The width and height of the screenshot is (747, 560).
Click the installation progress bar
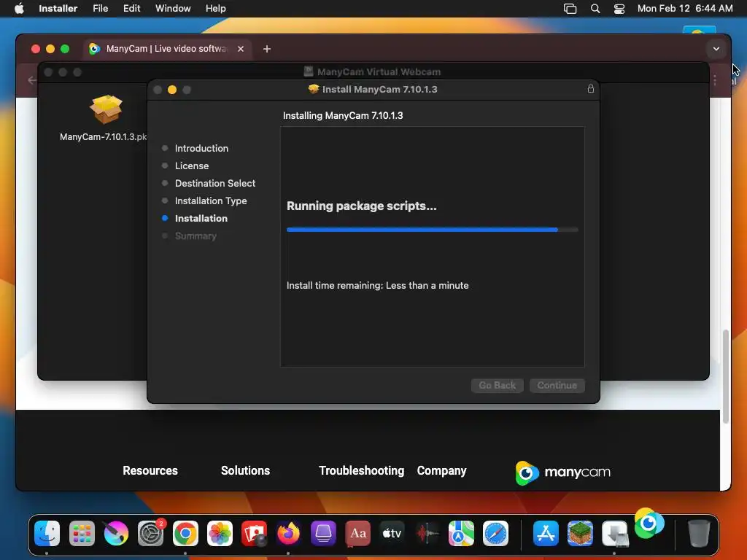(x=432, y=230)
